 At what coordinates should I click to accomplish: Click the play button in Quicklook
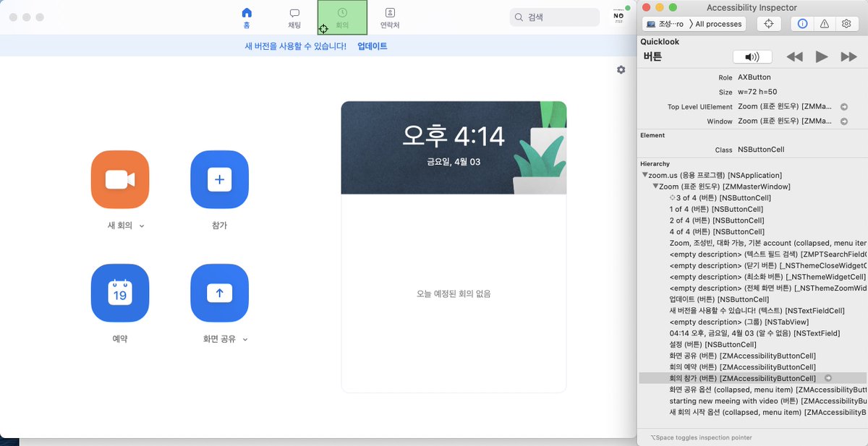pyautogui.click(x=822, y=56)
